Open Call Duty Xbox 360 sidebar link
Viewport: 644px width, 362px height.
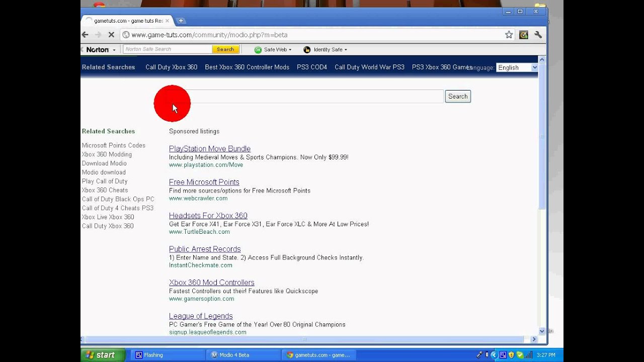coord(108,226)
